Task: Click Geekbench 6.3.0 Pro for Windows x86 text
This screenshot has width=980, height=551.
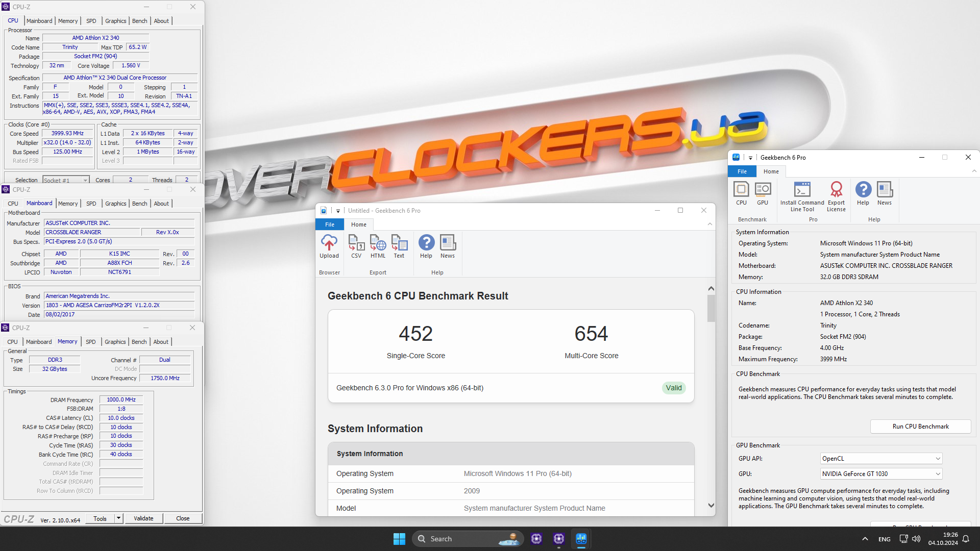Action: pyautogui.click(x=409, y=388)
